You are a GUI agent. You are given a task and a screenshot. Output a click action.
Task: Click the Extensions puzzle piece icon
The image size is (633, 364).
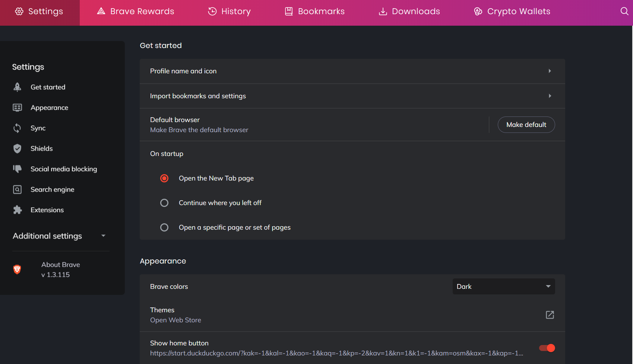pos(17,210)
